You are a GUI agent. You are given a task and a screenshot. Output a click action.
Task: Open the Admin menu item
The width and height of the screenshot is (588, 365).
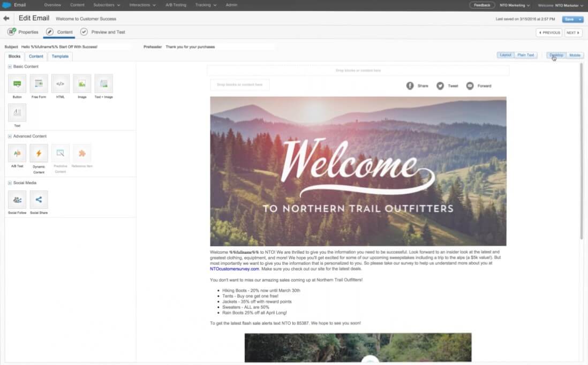click(231, 5)
